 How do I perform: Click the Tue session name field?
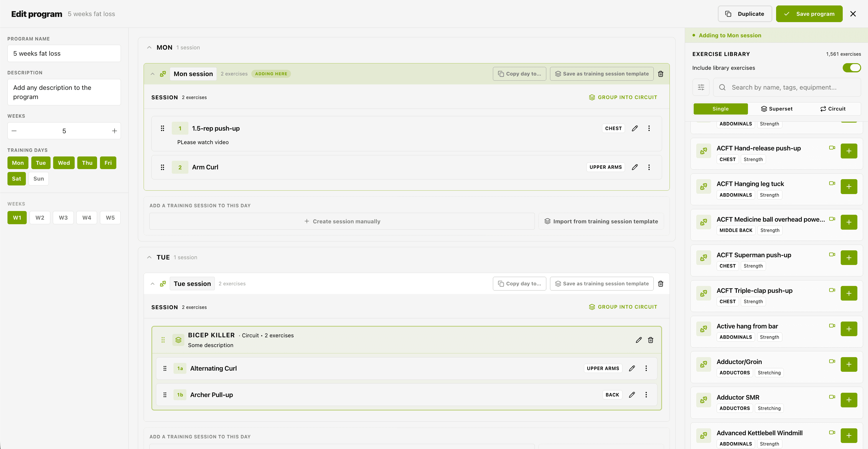[192, 284]
